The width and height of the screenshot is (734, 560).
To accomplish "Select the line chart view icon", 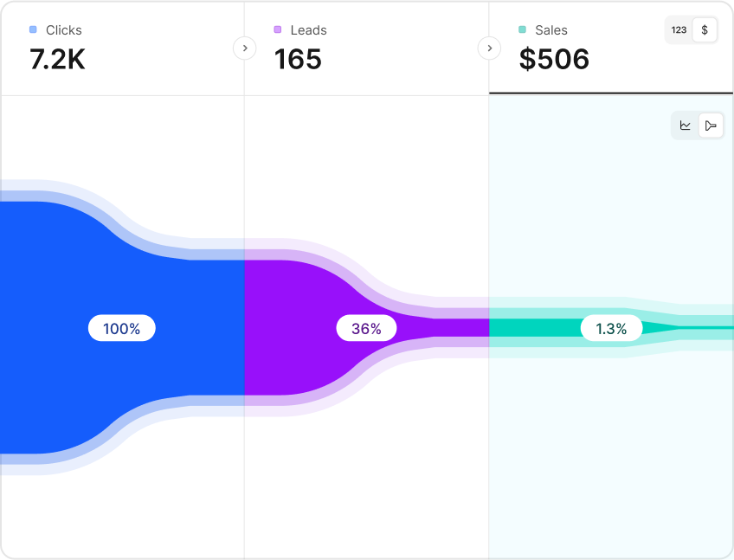I will 685,125.
